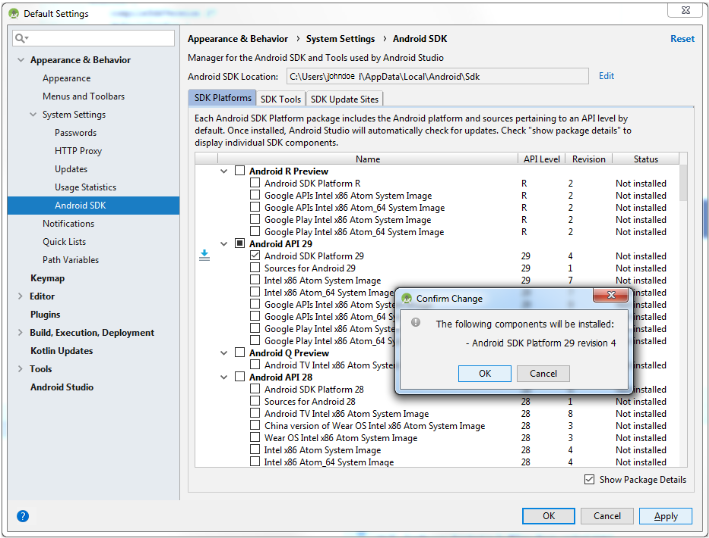
Task: Close the Confirm Change dialog
Action: [x=610, y=297]
